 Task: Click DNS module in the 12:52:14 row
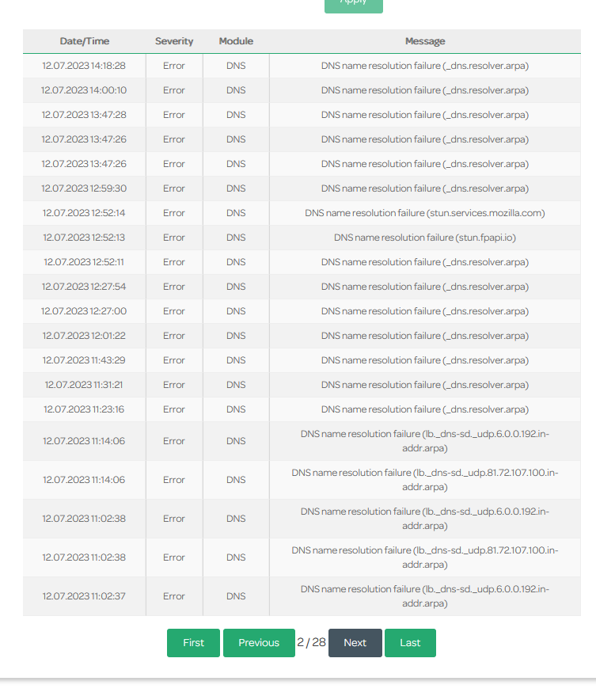236,213
